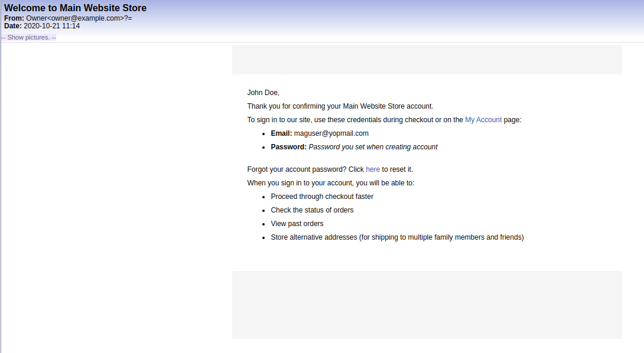This screenshot has height=353, width=644.
Task: Click 'View past orders' bullet
Action: click(297, 224)
